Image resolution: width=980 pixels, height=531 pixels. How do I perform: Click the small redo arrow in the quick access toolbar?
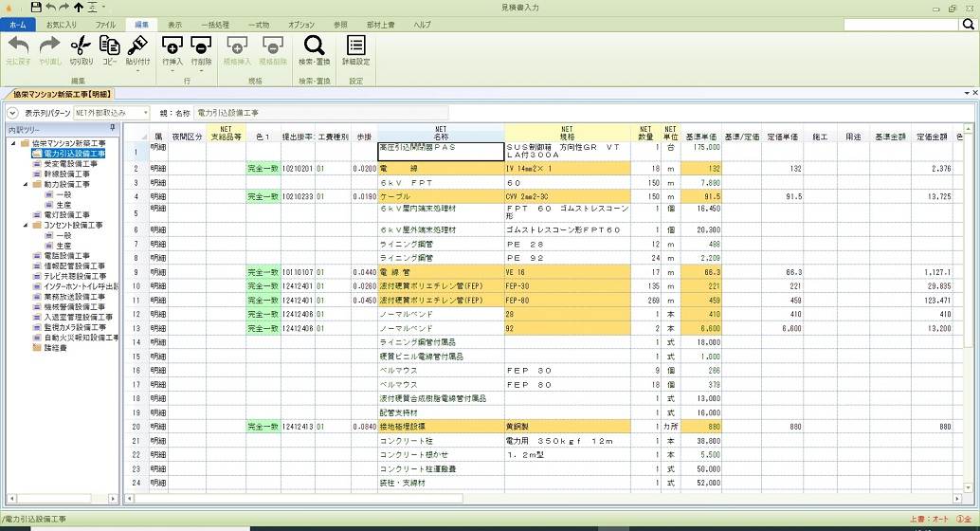(64, 8)
